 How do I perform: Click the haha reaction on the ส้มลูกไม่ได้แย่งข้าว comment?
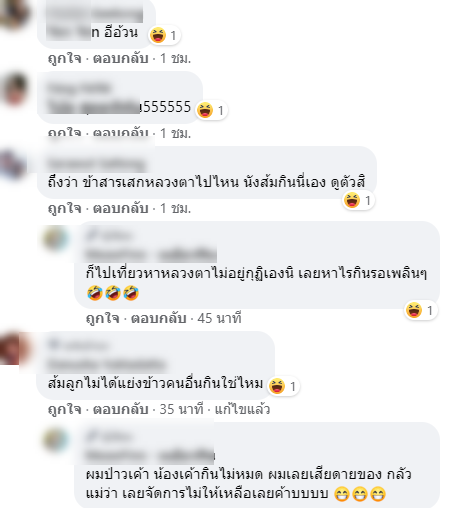[283, 386]
